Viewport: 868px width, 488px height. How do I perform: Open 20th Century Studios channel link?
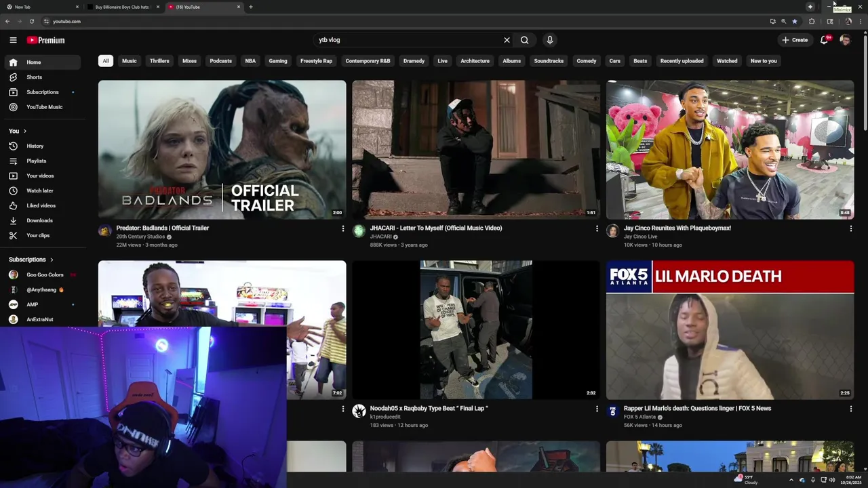tap(140, 237)
